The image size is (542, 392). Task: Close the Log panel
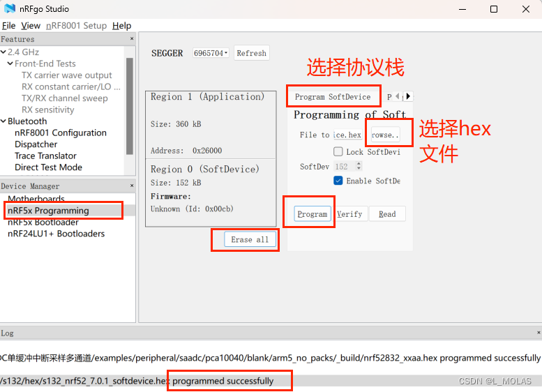[x=539, y=333]
